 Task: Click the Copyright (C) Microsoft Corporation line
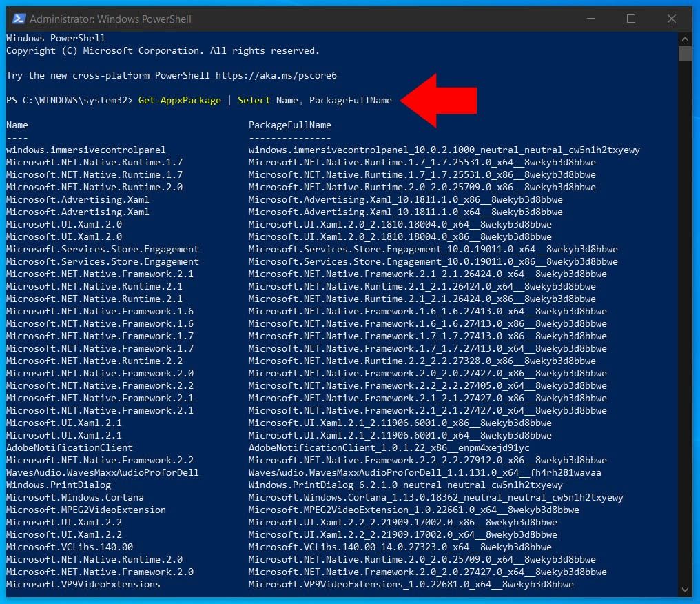point(163,50)
